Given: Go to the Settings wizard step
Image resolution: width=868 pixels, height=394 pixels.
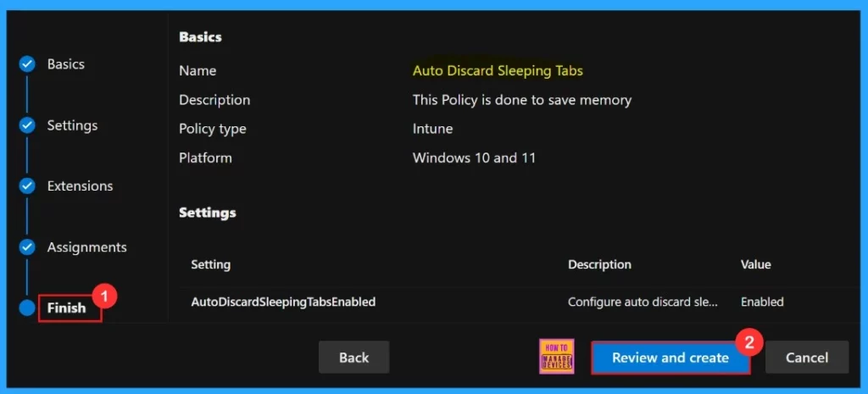Looking at the screenshot, I should (x=72, y=125).
